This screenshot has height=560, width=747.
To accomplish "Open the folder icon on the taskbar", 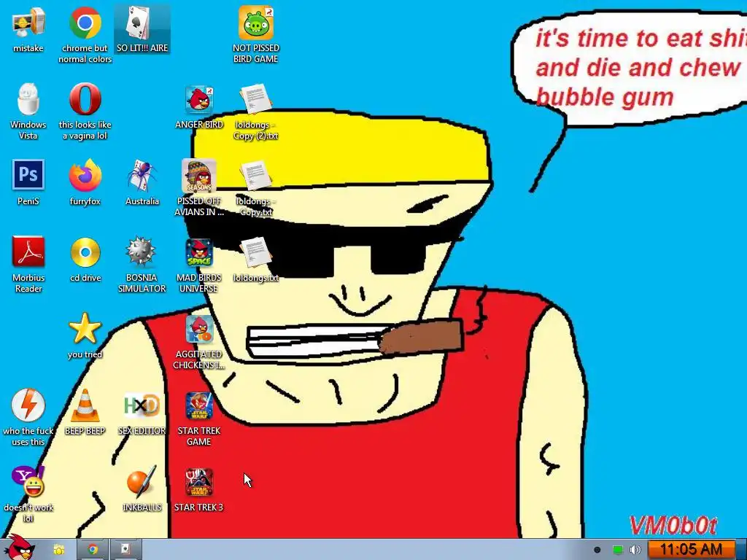I will click(x=59, y=550).
